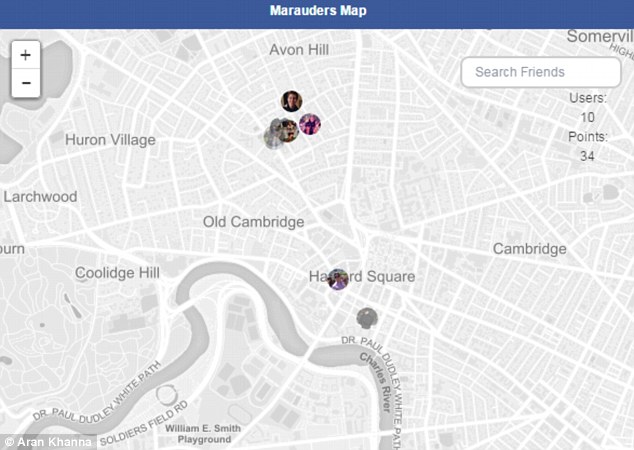Click the Marauders Map title bar
Viewport: 634px width, 450px height.
pyautogui.click(x=317, y=14)
